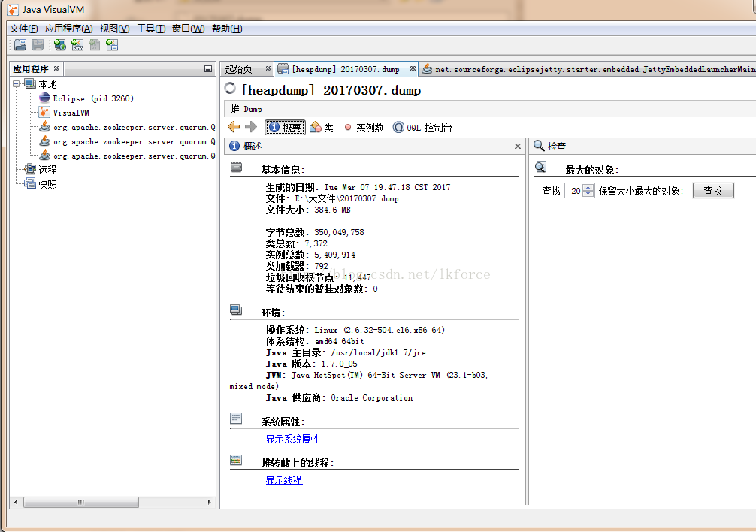
Task: Click file size value 384.6 MB
Action: pos(333,210)
